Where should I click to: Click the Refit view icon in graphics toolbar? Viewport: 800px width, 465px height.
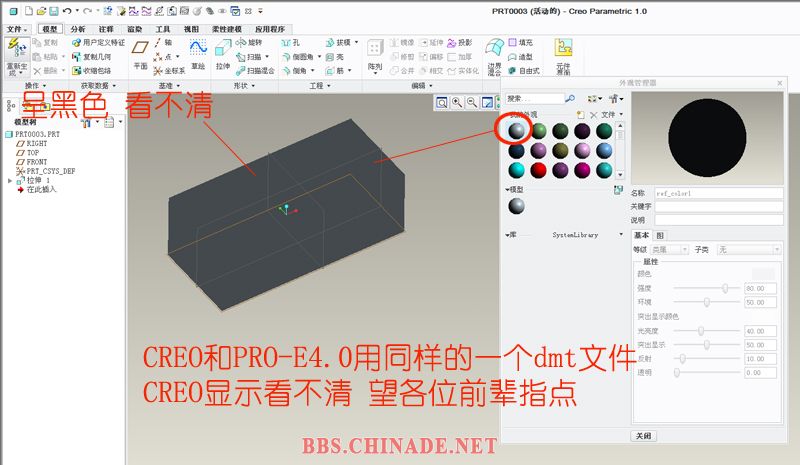click(x=442, y=103)
